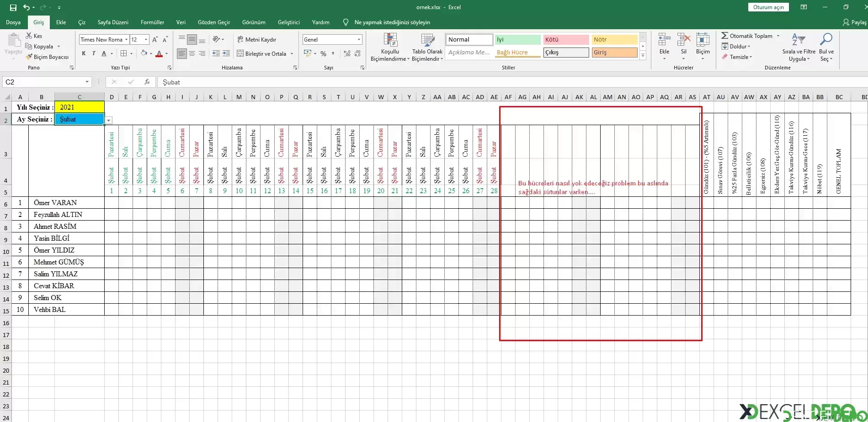Click the increase decimal icon

[x=347, y=53]
